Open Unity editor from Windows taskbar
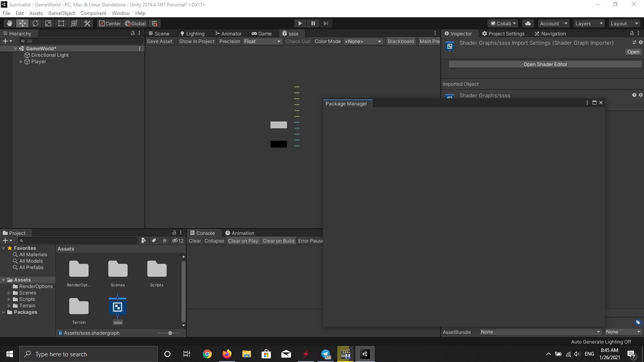Viewport: 644px width, 362px height. [365, 354]
